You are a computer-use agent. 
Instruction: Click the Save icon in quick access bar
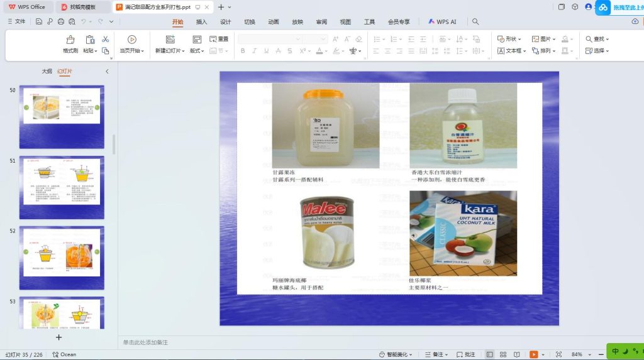38,22
